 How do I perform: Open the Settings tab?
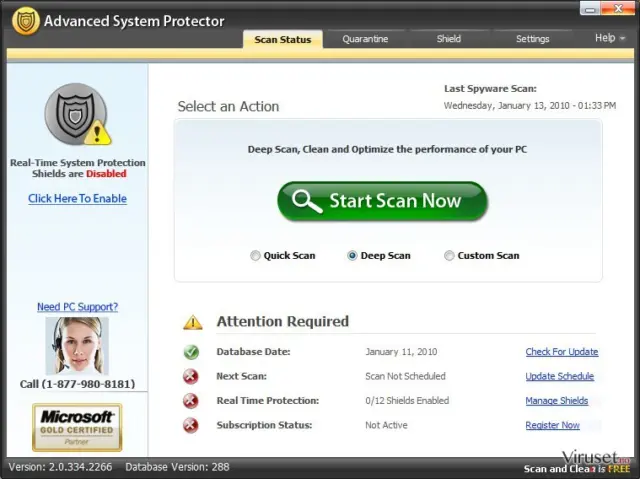532,39
